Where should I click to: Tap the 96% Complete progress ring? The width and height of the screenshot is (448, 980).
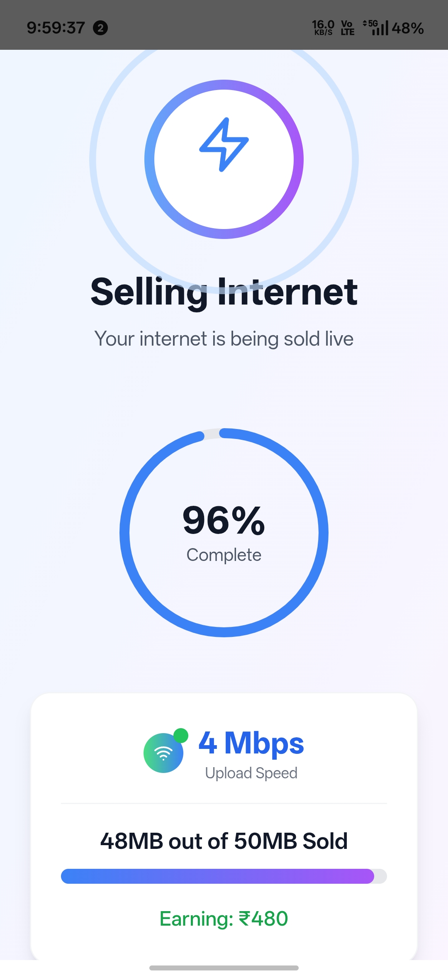224,532
